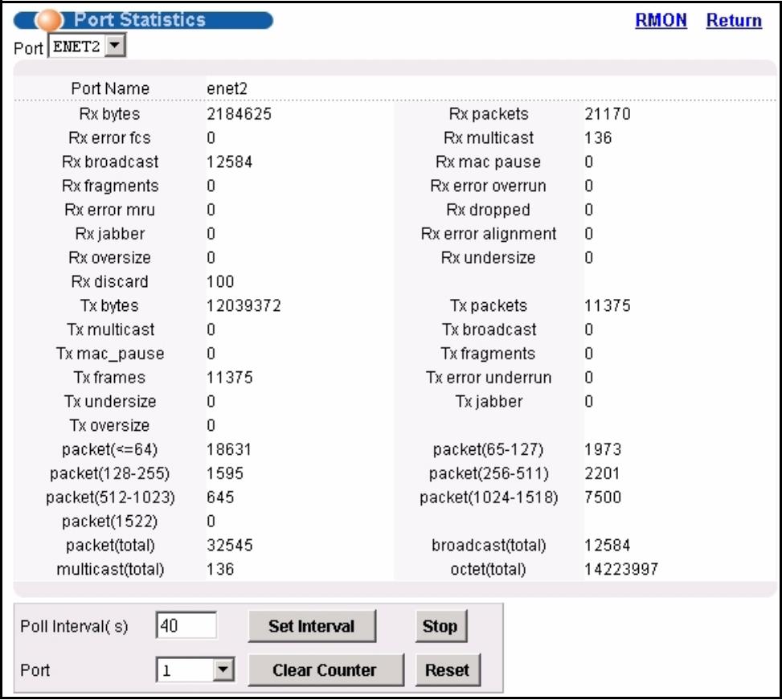Click the Reset button
The height and width of the screenshot is (700, 782).
tap(448, 670)
